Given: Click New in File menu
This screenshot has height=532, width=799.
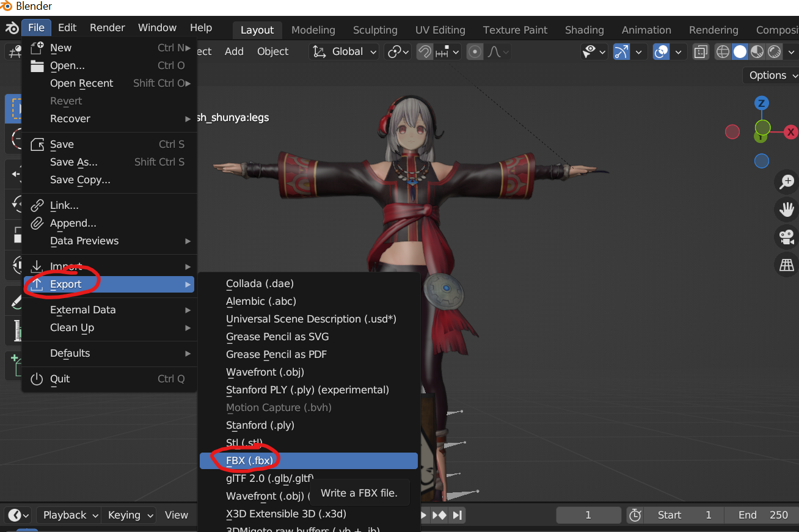Looking at the screenshot, I should click(109, 48).
